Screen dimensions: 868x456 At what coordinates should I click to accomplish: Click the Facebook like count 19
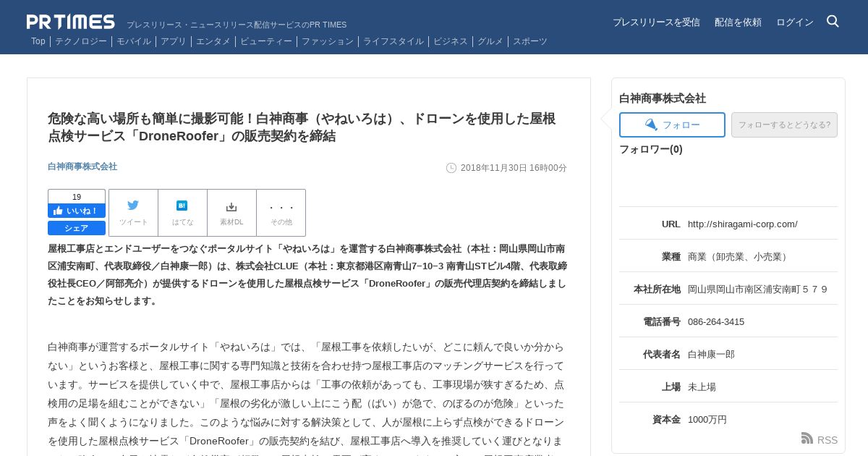[x=77, y=197]
